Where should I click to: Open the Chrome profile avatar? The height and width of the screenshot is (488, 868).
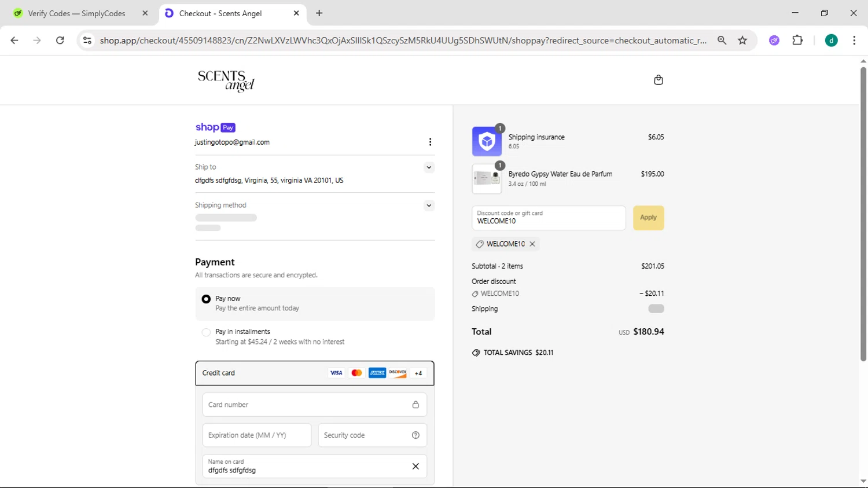[831, 41]
